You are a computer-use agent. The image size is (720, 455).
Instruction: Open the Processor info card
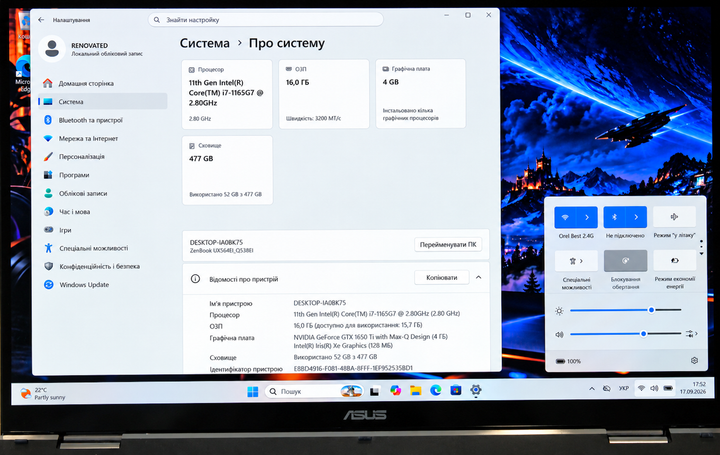point(227,94)
